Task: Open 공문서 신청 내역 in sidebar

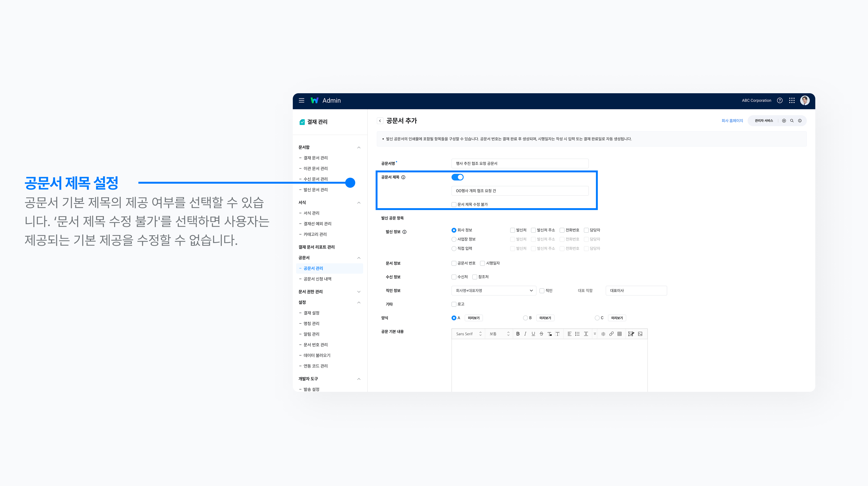Action: click(x=317, y=279)
